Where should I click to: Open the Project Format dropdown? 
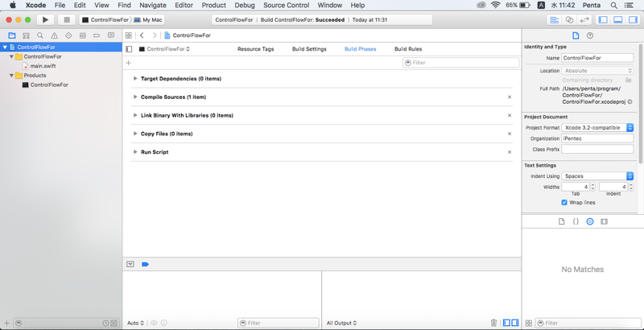click(597, 128)
